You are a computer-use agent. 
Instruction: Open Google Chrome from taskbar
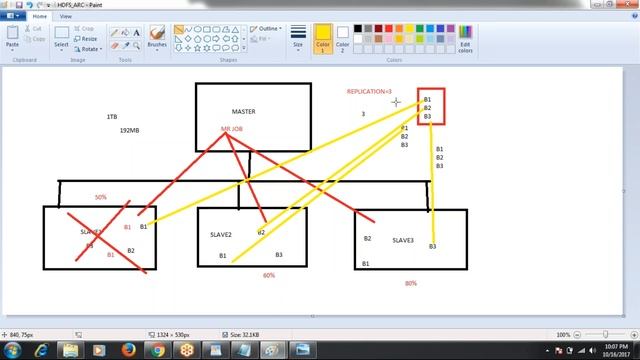tap(158, 350)
